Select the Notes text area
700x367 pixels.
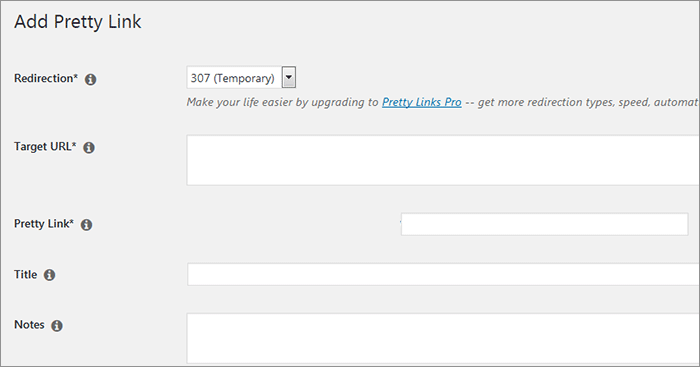(443, 338)
